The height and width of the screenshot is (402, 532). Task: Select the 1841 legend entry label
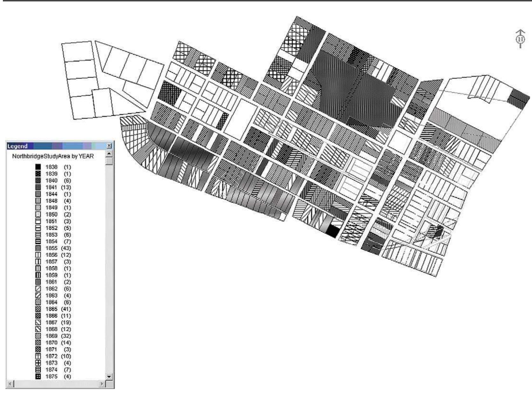coord(51,187)
